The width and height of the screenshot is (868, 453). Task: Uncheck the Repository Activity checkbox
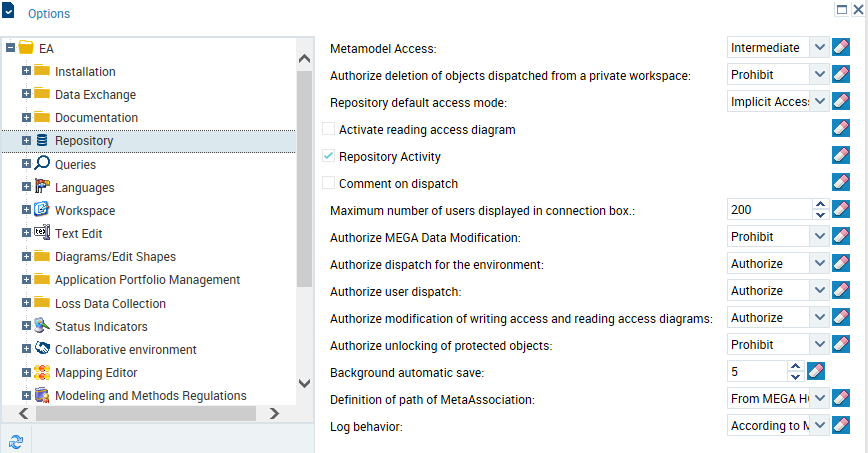click(x=329, y=157)
